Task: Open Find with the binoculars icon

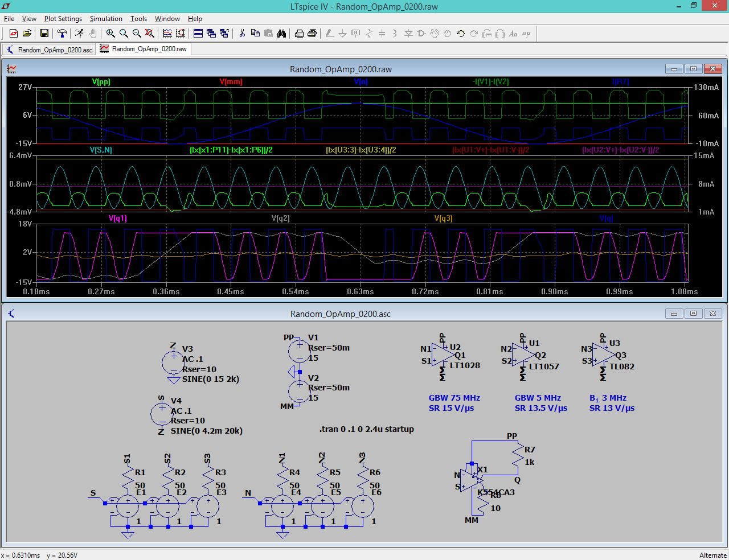Action: click(281, 34)
